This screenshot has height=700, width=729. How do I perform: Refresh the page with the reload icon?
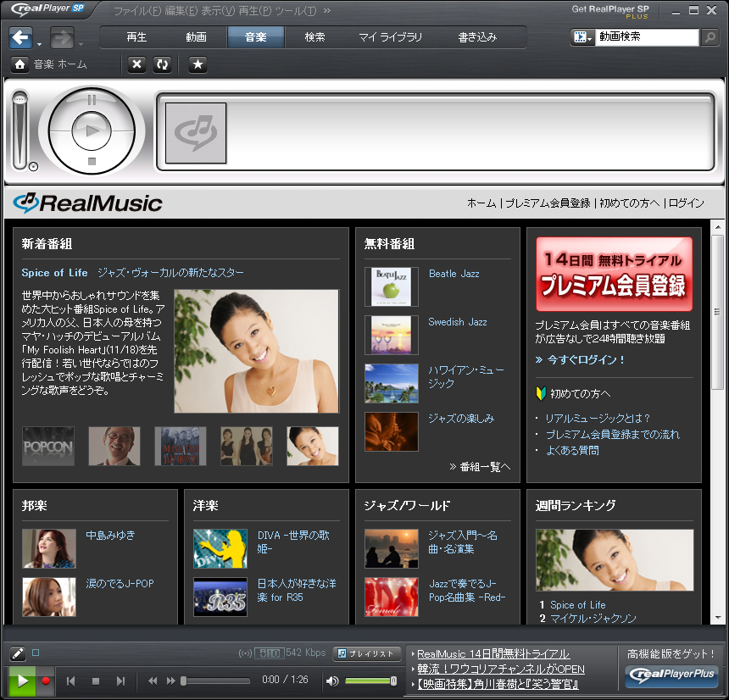(162, 64)
